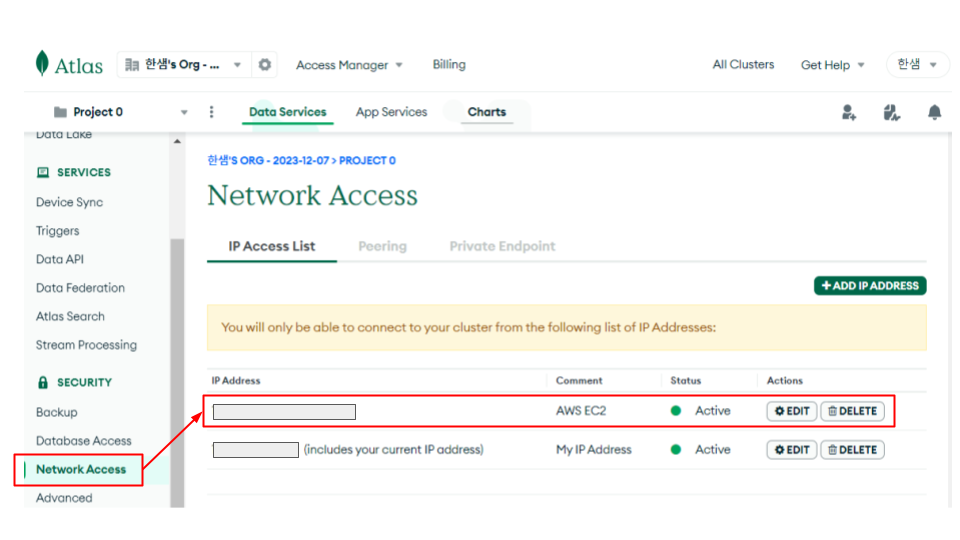Open the notifications bell icon
Image resolution: width=960 pixels, height=540 pixels.
tap(934, 113)
